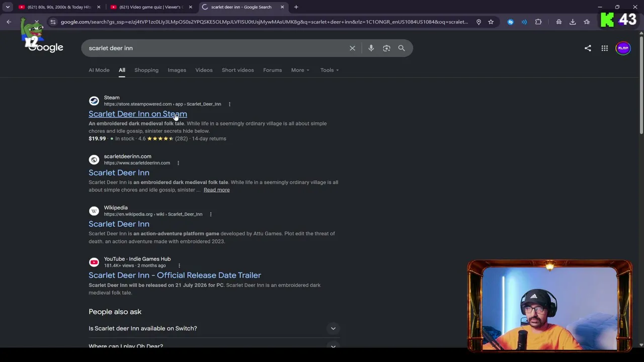
Task: Close the '80s, 90s, 2000s & Today Hits' tab
Action: pyautogui.click(x=99, y=7)
